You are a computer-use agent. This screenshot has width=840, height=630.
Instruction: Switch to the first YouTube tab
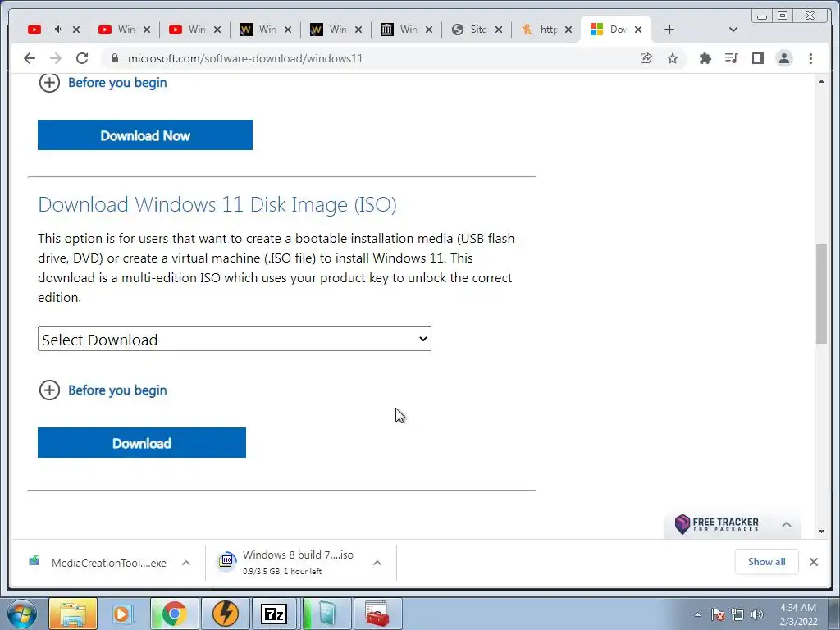34,30
